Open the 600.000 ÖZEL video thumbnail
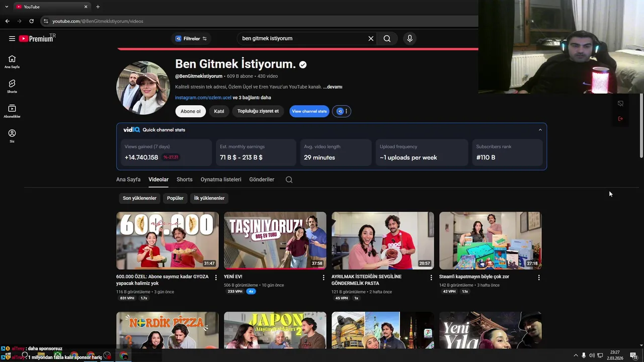This screenshot has height=362, width=644. pos(168,240)
